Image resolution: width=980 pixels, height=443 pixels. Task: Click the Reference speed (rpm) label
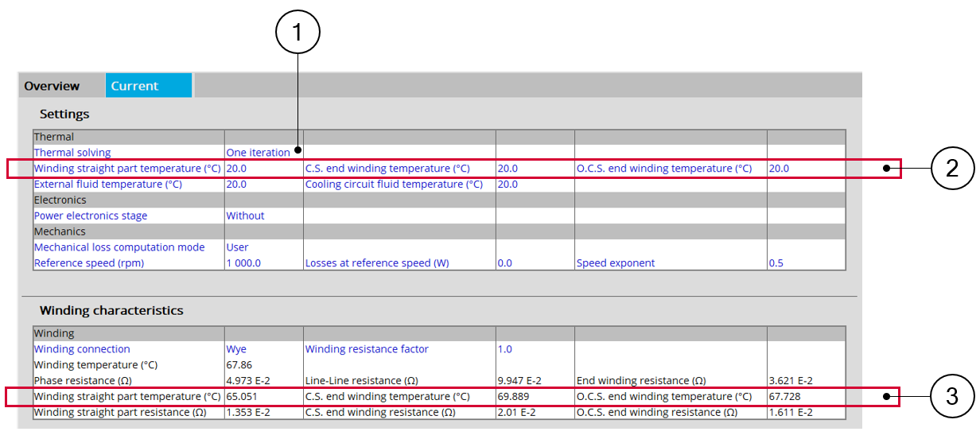[89, 263]
